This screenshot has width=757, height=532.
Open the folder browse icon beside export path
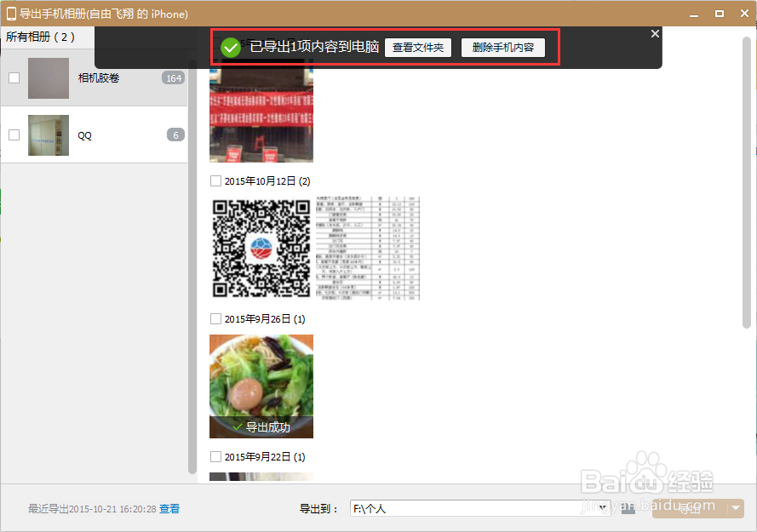pos(628,507)
